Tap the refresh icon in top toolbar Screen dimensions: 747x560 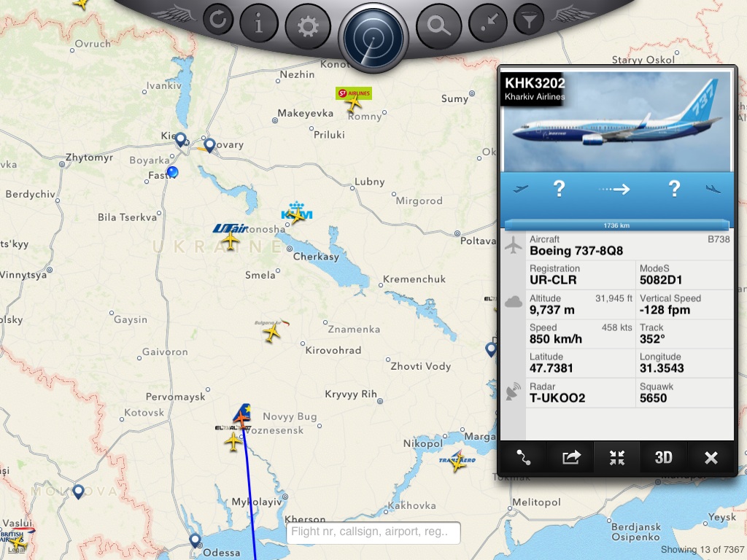(x=218, y=20)
